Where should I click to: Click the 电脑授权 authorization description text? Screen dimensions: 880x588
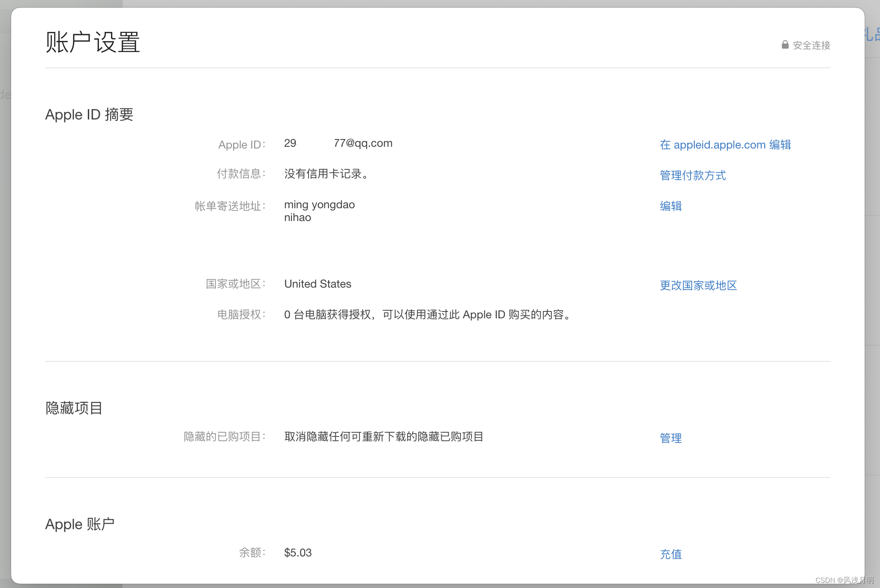point(428,315)
